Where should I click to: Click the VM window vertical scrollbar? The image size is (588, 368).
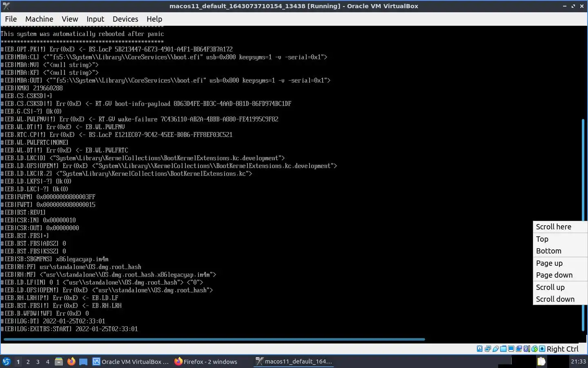coord(583,225)
